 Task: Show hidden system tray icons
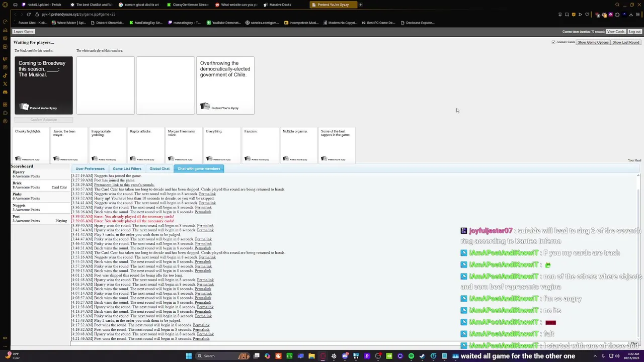(x=595, y=356)
